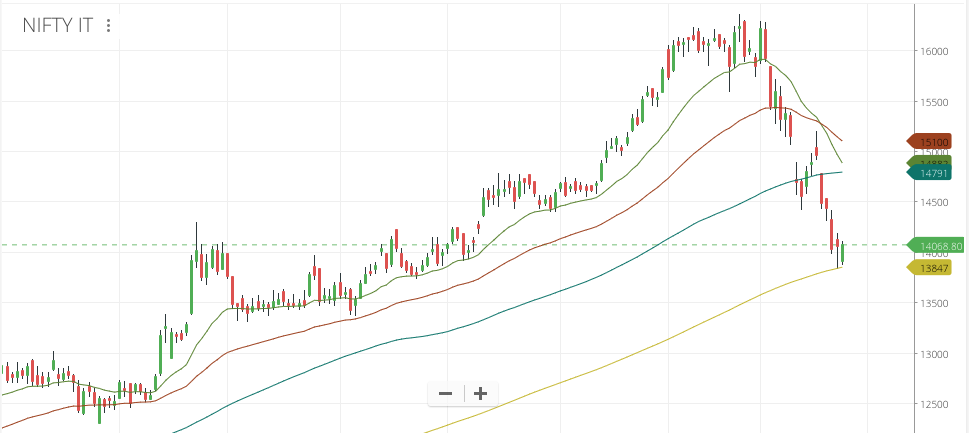Click the last green candle on the chart

[843, 253]
